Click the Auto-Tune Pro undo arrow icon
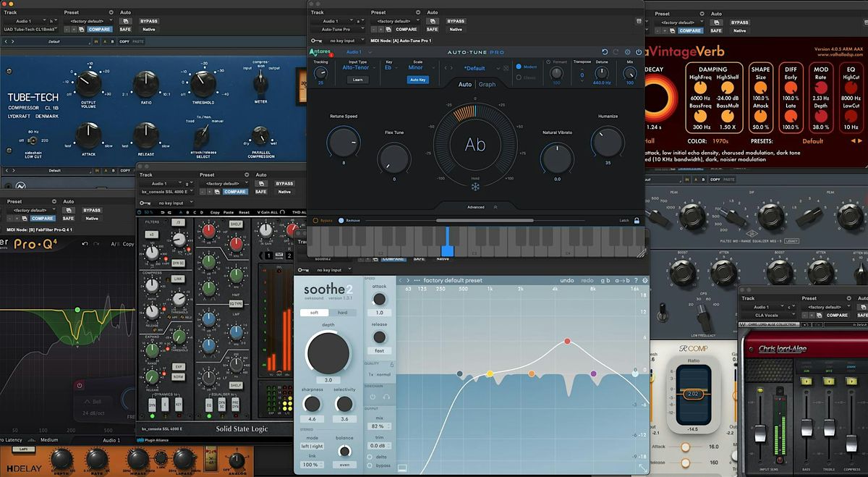Screen dimensions: 868x477 (x=605, y=52)
